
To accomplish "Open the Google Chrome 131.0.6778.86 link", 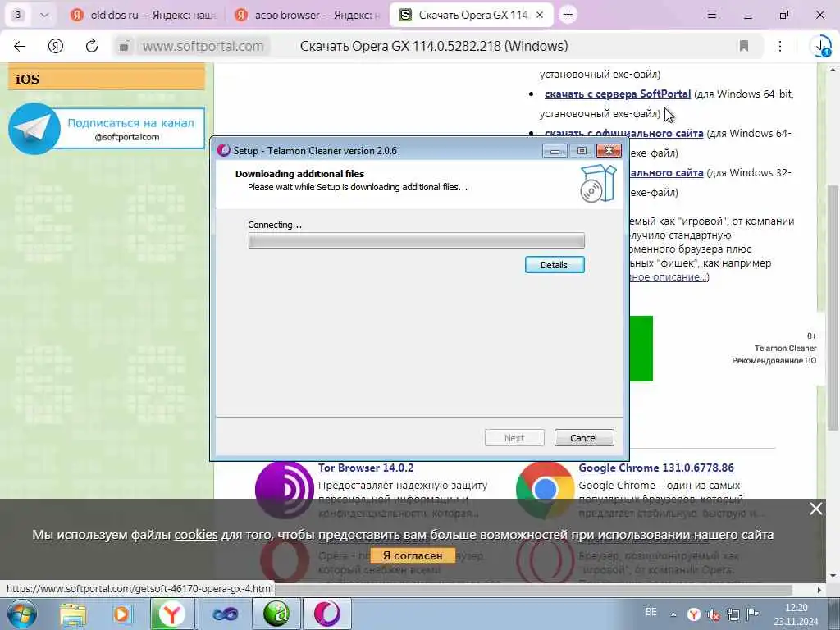I will [x=656, y=468].
